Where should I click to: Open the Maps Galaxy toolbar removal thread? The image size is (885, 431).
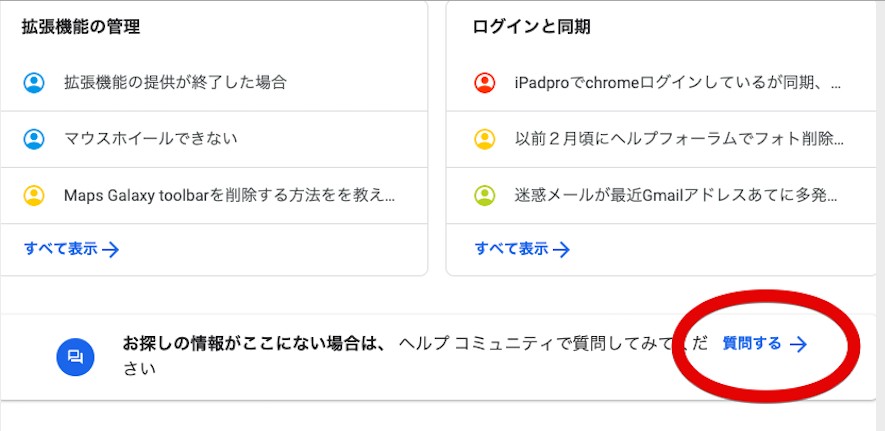(x=229, y=195)
